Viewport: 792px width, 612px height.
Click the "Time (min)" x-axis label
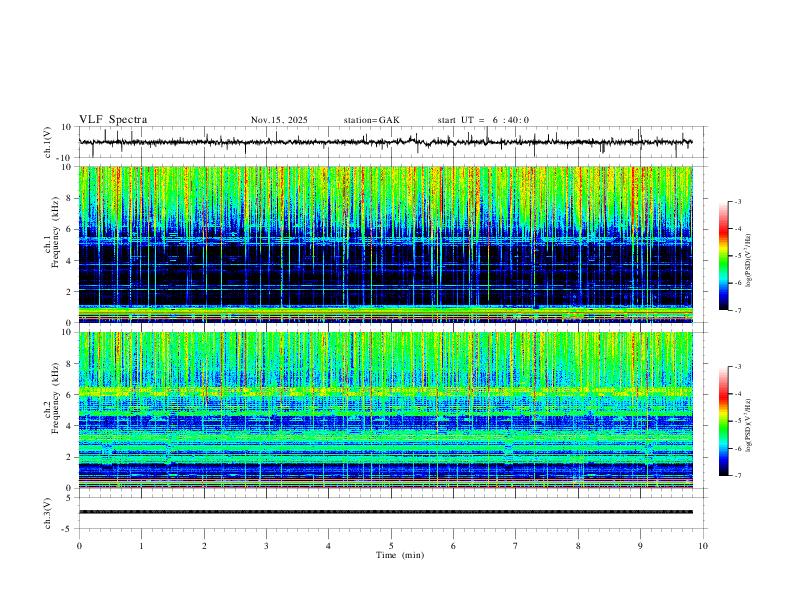[400, 555]
